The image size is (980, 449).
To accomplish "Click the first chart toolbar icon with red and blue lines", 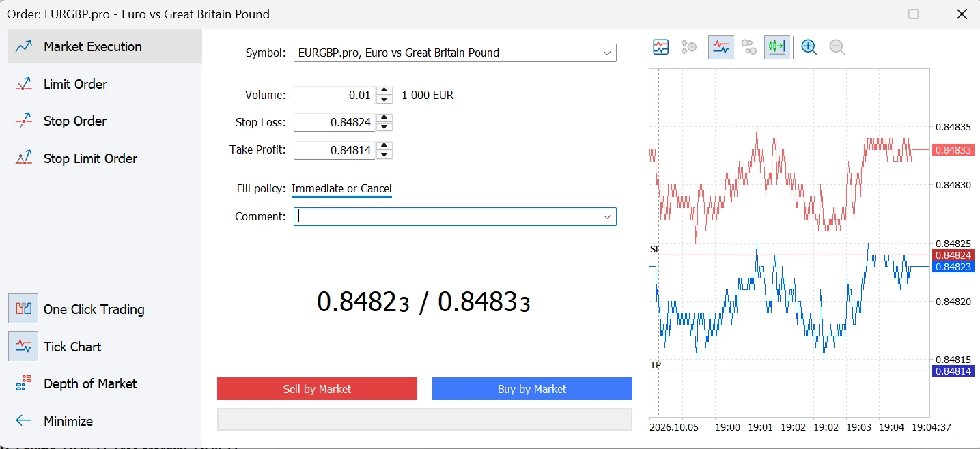I will coord(660,47).
